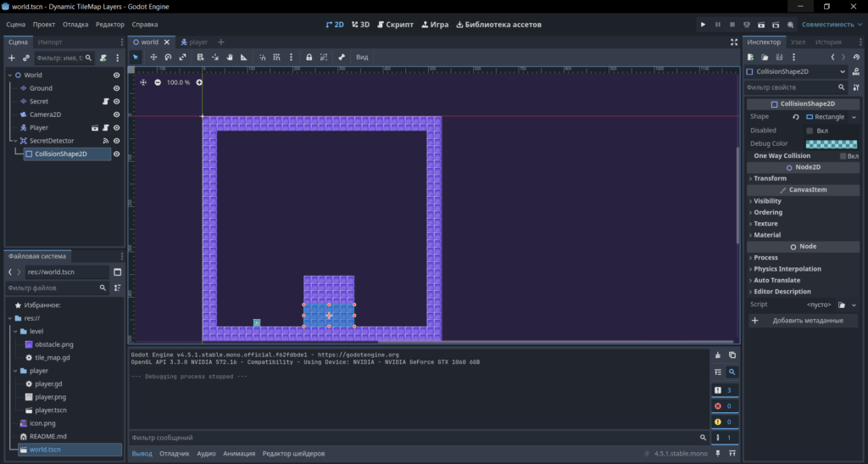
Task: Open the script attached to Secret node
Action: point(106,101)
